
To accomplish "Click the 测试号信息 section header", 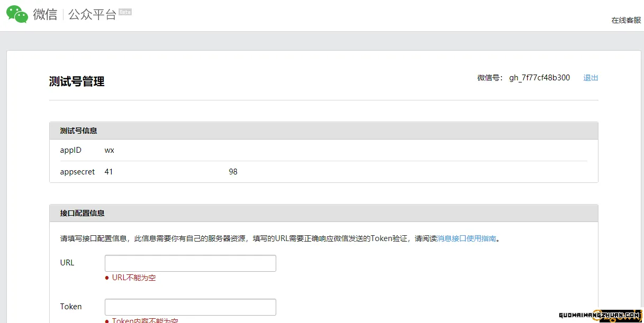I will pyautogui.click(x=324, y=131).
